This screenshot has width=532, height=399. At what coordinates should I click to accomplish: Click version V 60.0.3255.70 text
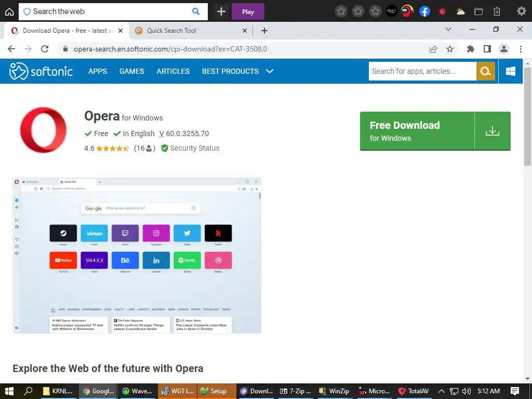(184, 134)
